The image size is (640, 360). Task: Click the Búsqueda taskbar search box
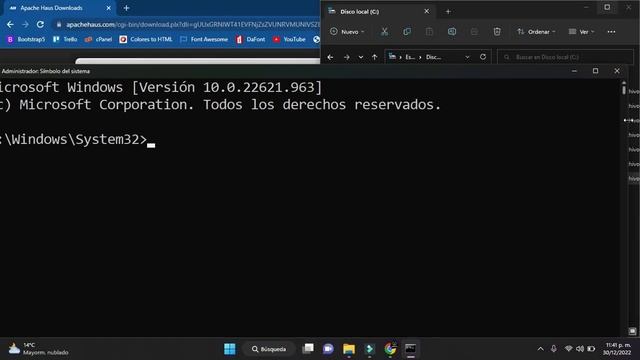coord(269,349)
